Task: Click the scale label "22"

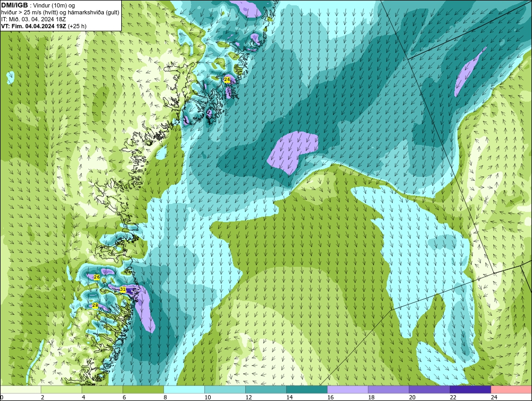Action: tap(453, 397)
